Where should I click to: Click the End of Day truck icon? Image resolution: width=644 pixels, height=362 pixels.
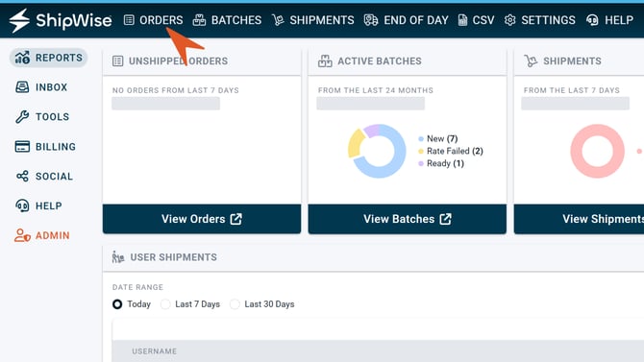pos(370,20)
